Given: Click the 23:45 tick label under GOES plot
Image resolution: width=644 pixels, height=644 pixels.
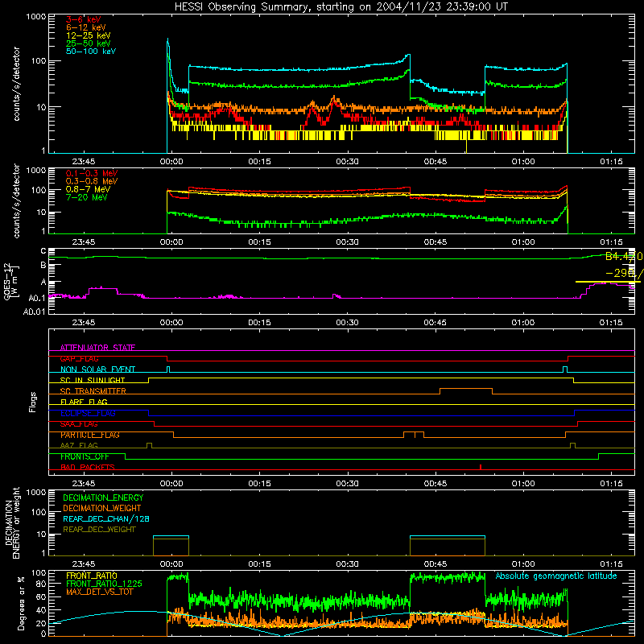Looking at the screenshot, I should click(x=84, y=323).
